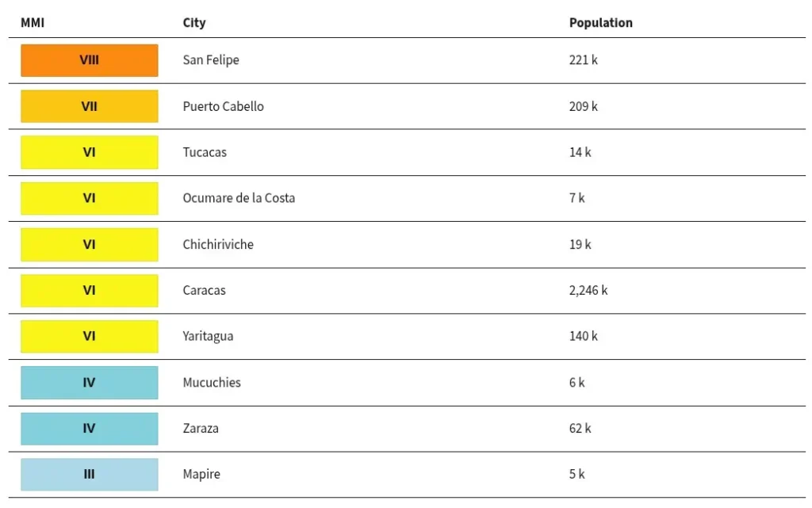Click the IV badge beside Zaraza
812x508 pixels.
[x=89, y=428]
